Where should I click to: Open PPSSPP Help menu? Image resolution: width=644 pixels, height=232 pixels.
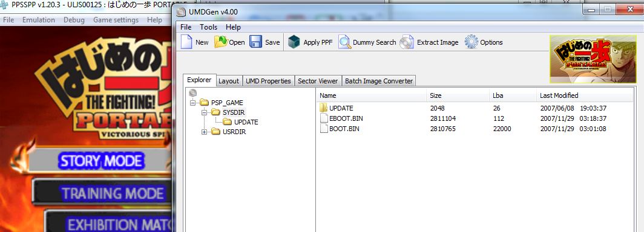coord(154,20)
